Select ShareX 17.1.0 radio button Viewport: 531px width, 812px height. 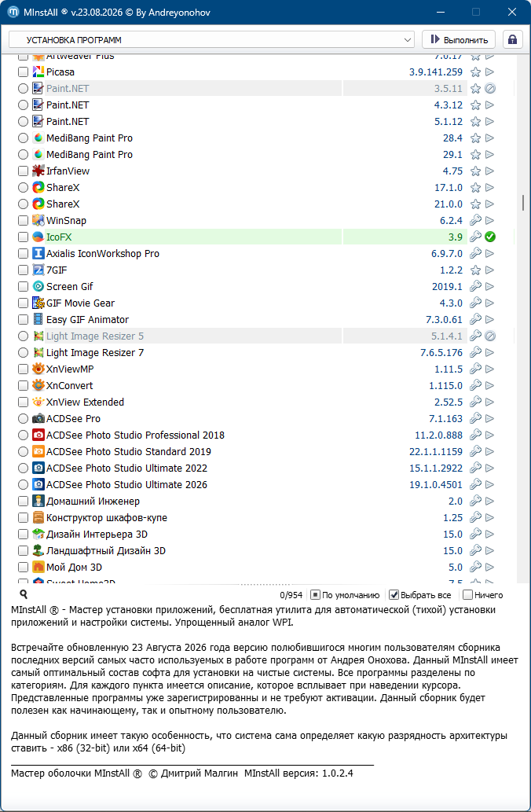pos(23,187)
